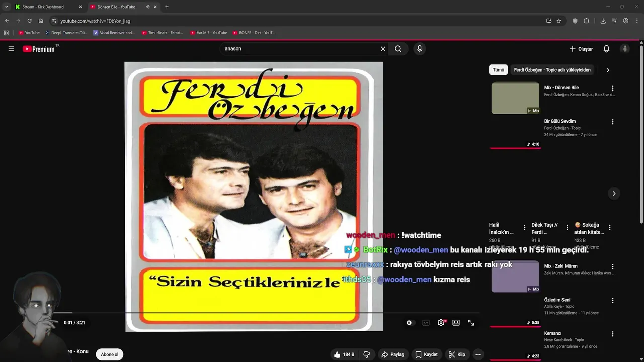Open options for Kemancı video
The width and height of the screenshot is (644, 362).
pyautogui.click(x=612, y=334)
